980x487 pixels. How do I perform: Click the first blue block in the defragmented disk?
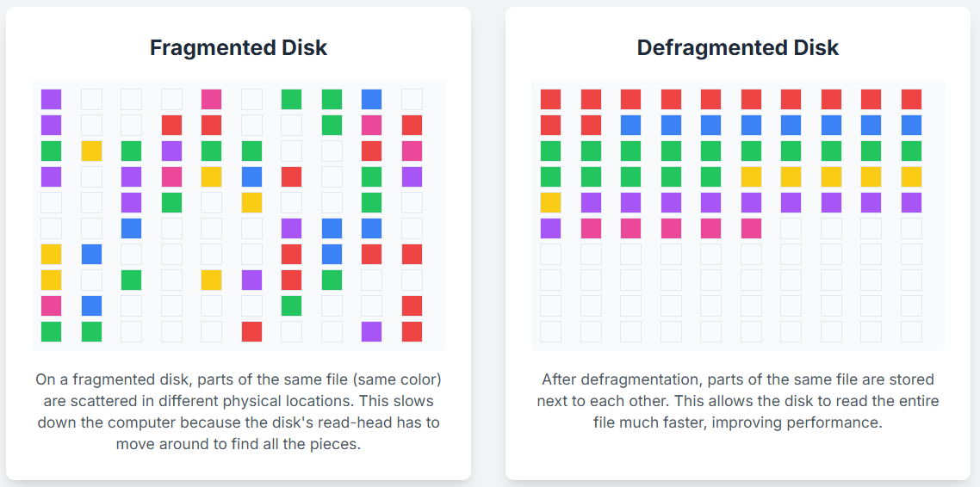[x=630, y=126]
